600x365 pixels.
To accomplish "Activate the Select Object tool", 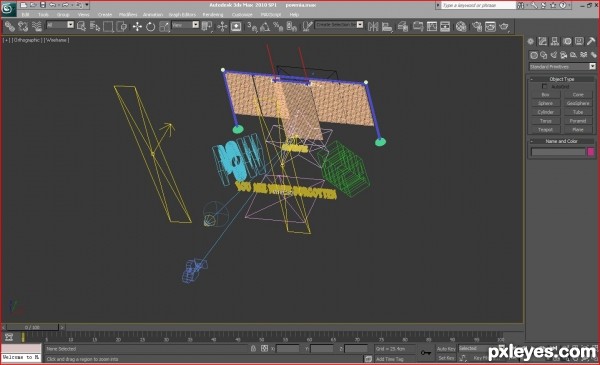I will [x=81, y=26].
